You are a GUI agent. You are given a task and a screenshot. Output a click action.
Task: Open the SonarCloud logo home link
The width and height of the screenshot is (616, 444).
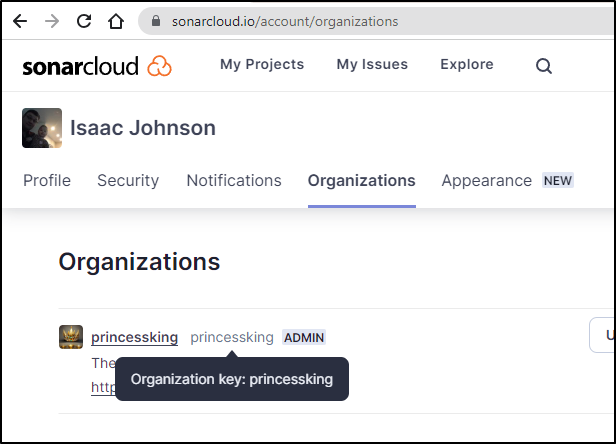click(97, 66)
